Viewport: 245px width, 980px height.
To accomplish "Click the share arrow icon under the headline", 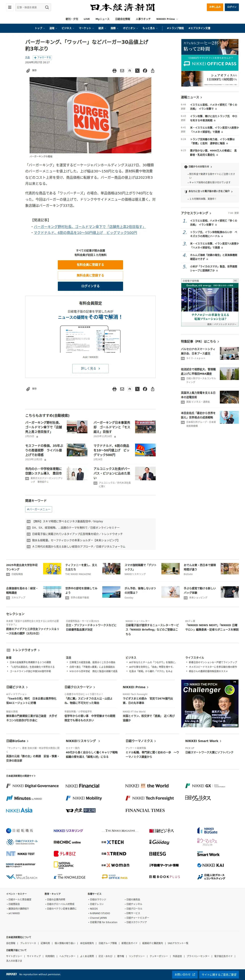I will pos(152,71).
